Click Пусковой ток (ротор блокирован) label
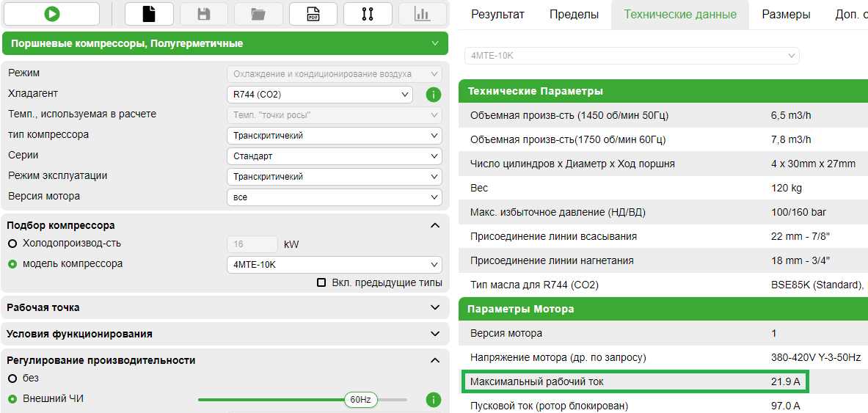The image size is (868, 413). pyautogui.click(x=549, y=406)
